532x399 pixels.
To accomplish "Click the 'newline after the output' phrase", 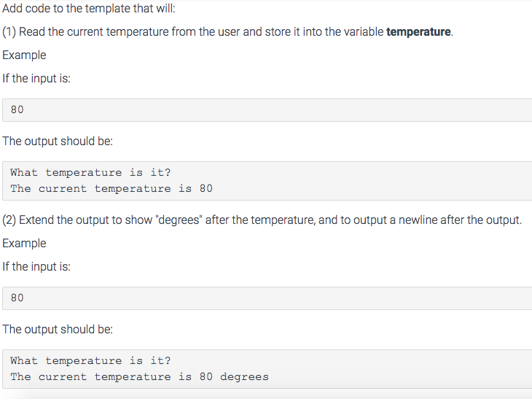I will tap(460, 220).
